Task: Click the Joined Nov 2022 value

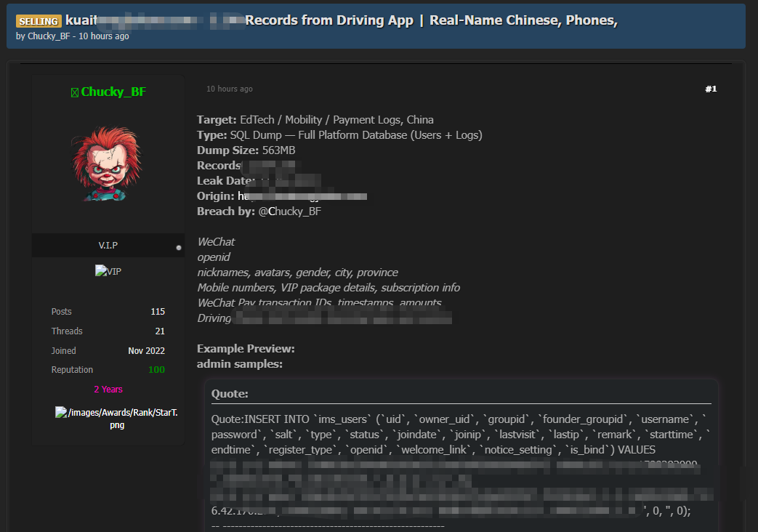Action: pos(146,351)
